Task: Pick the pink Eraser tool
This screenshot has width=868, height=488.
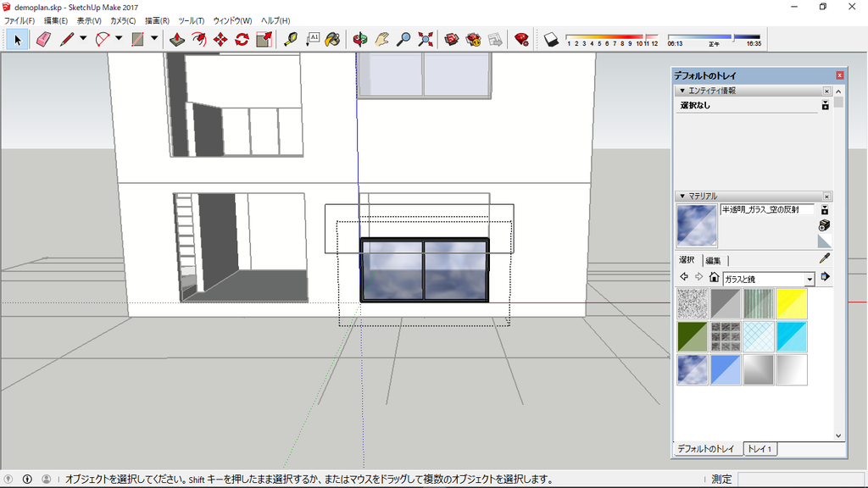Action: coord(43,39)
